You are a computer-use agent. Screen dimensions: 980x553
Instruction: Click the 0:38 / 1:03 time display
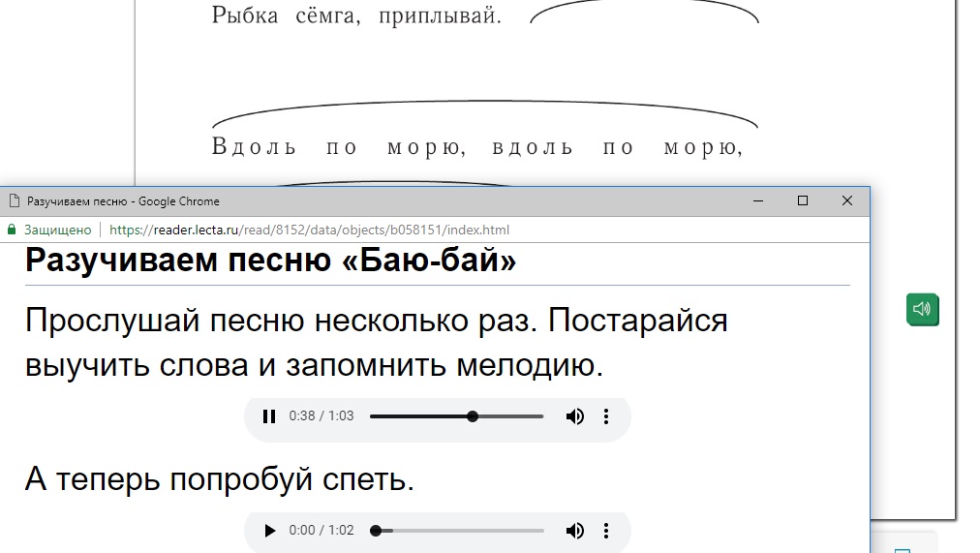(322, 416)
